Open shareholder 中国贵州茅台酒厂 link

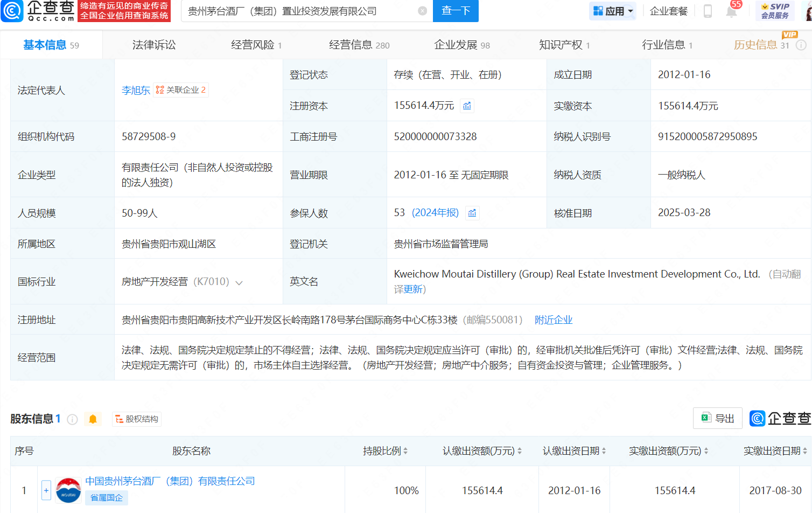(170, 481)
